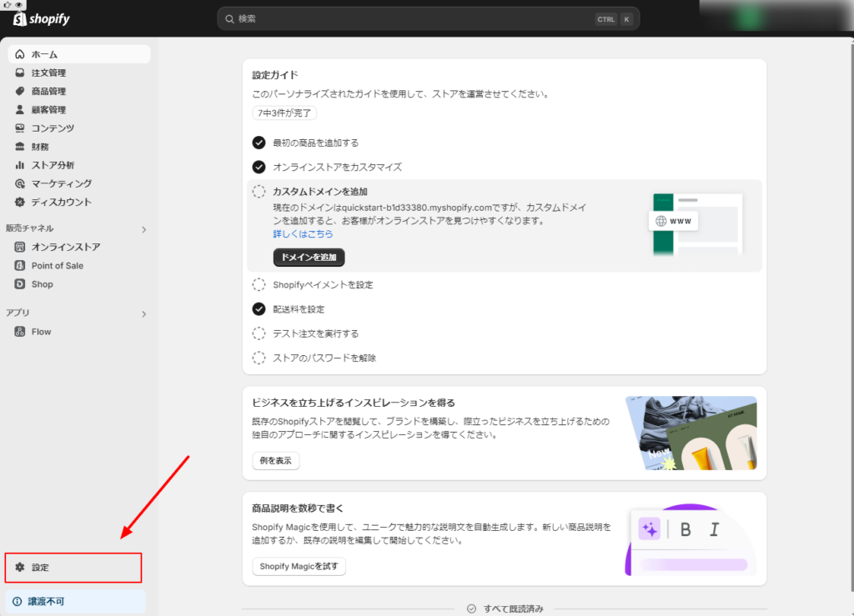This screenshot has width=854, height=616.
Task: Click the ドメインを追加 button
Action: [x=309, y=258]
